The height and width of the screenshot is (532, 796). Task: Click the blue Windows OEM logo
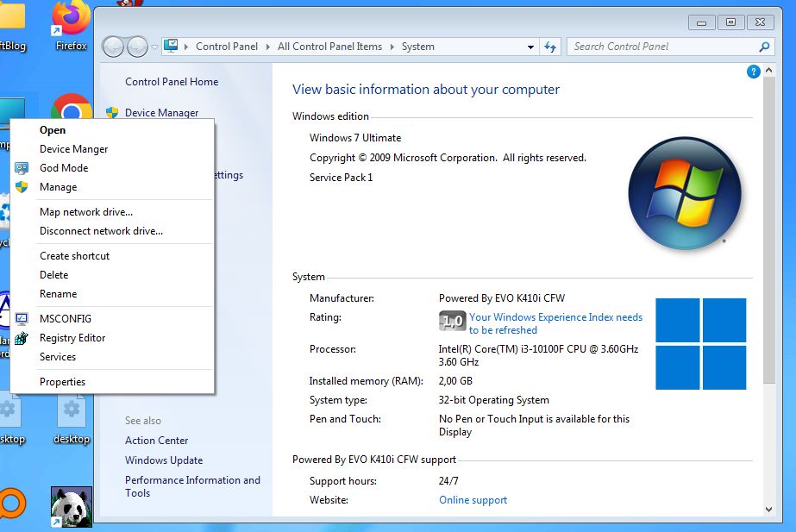[700, 344]
